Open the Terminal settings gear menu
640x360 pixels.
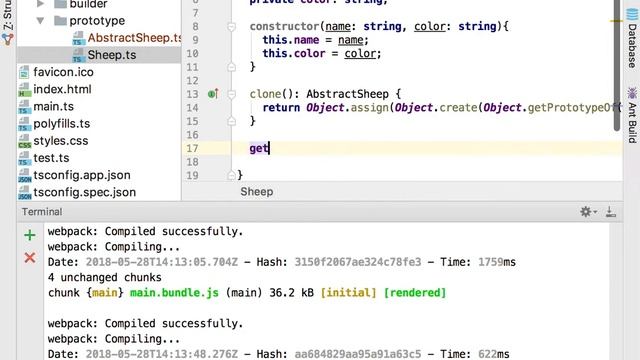[588, 212]
